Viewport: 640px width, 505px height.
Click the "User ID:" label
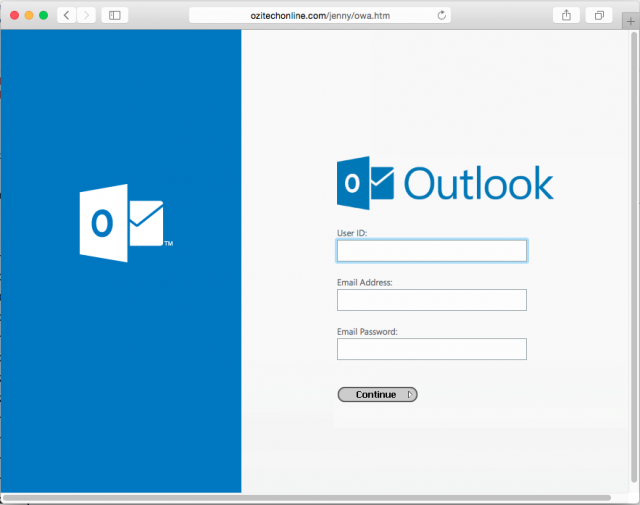tap(352, 233)
